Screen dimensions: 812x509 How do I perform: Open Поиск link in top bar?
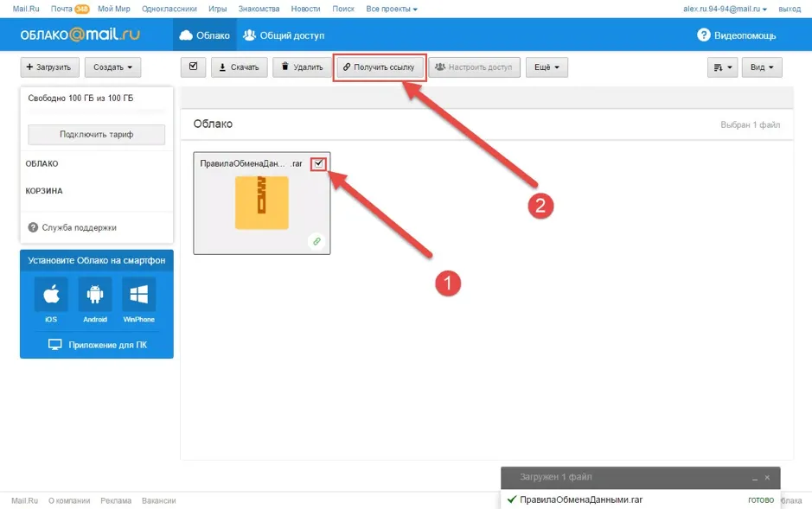(343, 9)
